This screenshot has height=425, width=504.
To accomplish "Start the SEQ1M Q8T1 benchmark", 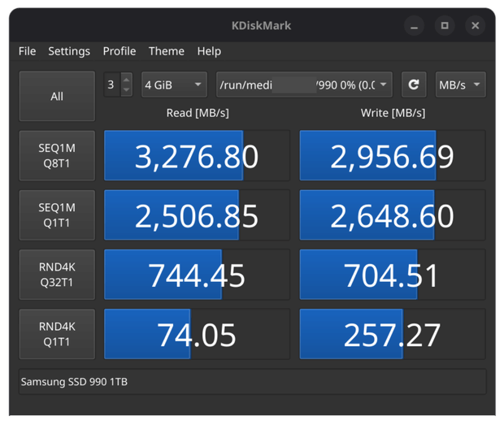I will (57, 155).
